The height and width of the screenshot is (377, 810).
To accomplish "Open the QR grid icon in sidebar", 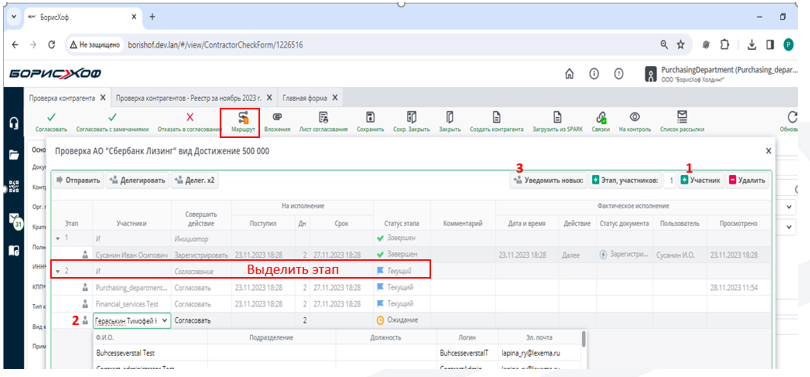I will click(x=14, y=186).
